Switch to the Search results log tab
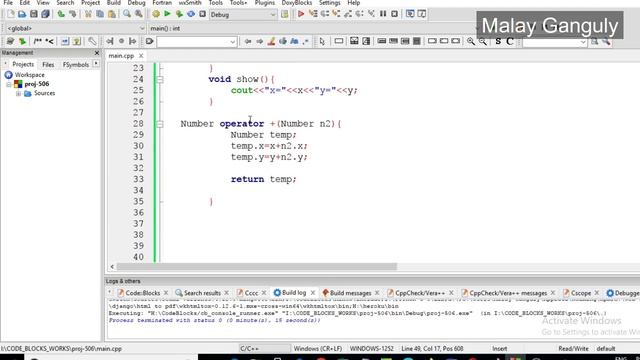Screen dimensions: 640x360 (x=202, y=293)
